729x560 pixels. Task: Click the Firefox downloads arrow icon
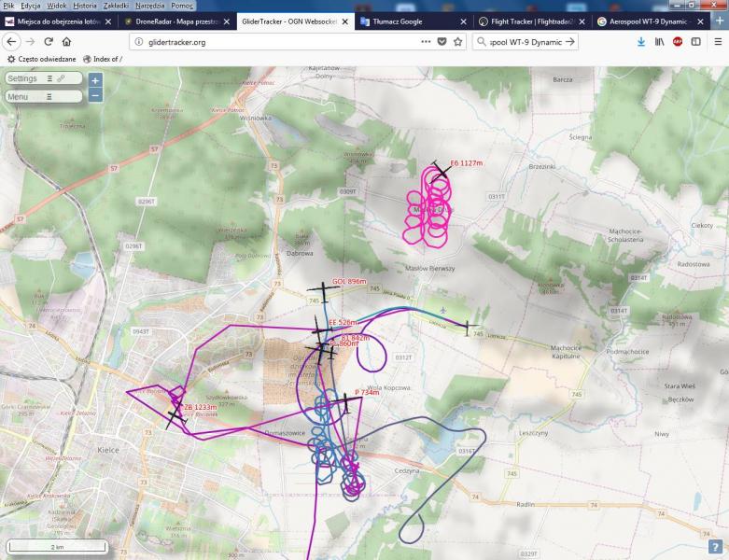(x=641, y=42)
